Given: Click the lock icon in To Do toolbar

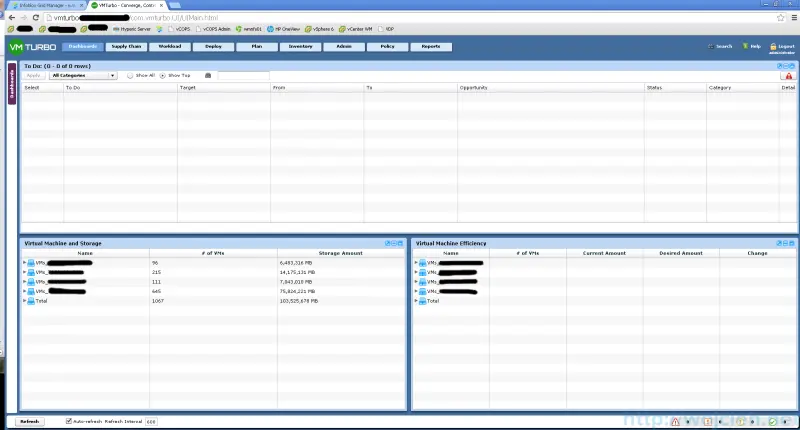Looking at the screenshot, I should pos(208,75).
